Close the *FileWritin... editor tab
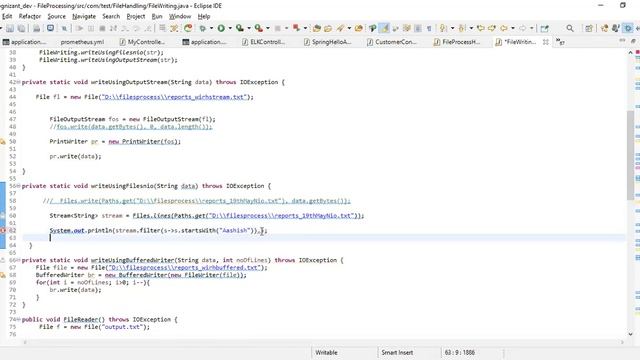The width and height of the screenshot is (640, 360). coord(546,42)
